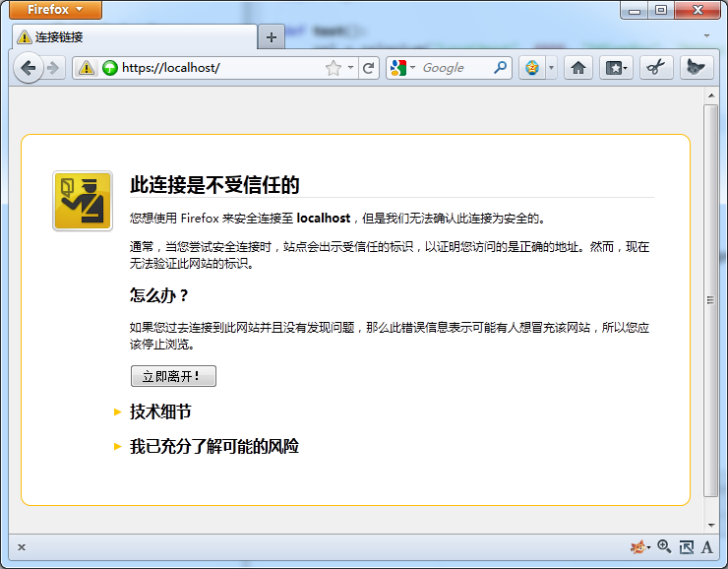This screenshot has width=728, height=569.
Task: Click the fit-window status bar icon
Action: [687, 547]
